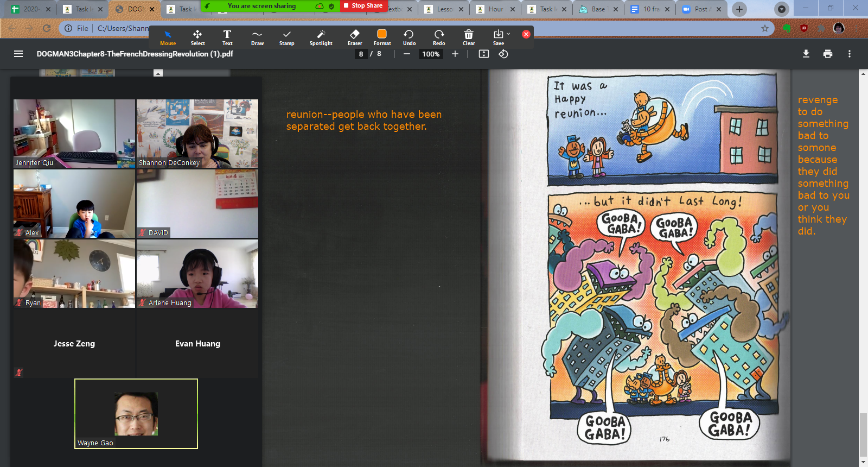Screen dimensions: 868x467
Task: Zoom out the PDF with minus
Action: point(406,54)
